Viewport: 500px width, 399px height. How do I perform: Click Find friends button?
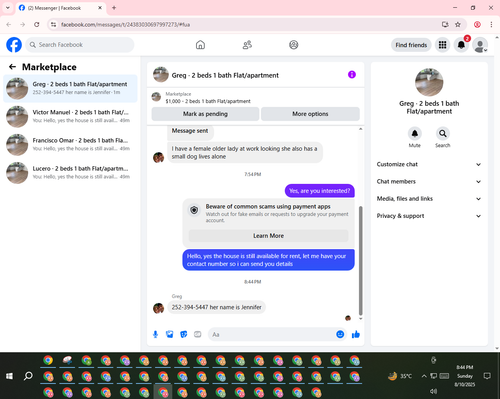tap(411, 45)
